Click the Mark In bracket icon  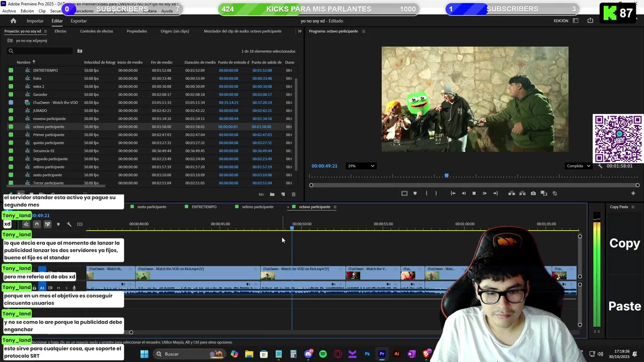427,193
